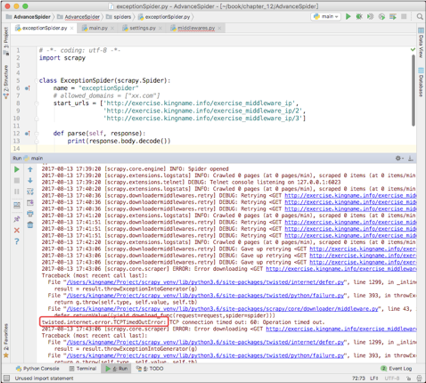426x383 pixels.
Task: Stop the process in the Run panel
Action: pyautogui.click(x=17, y=180)
